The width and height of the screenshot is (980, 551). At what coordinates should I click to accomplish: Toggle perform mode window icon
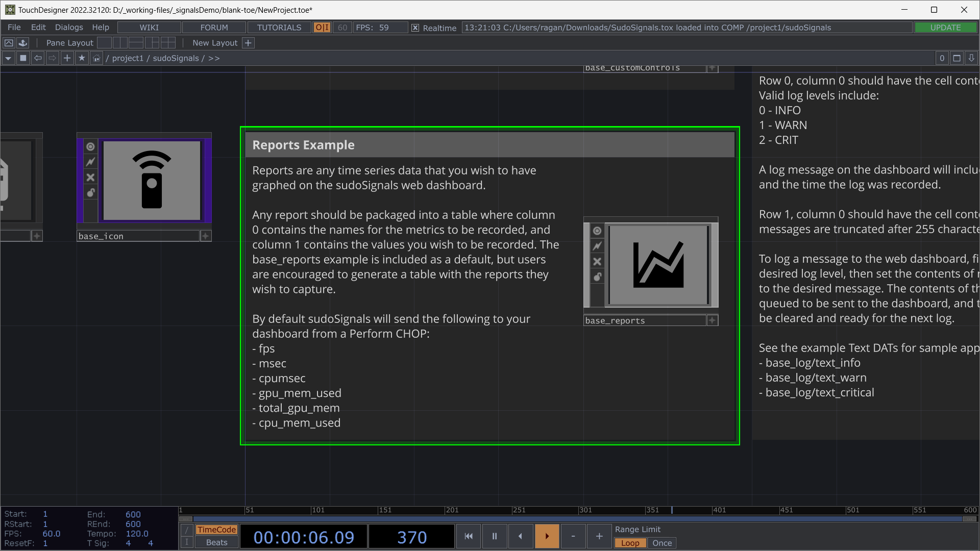point(9,43)
